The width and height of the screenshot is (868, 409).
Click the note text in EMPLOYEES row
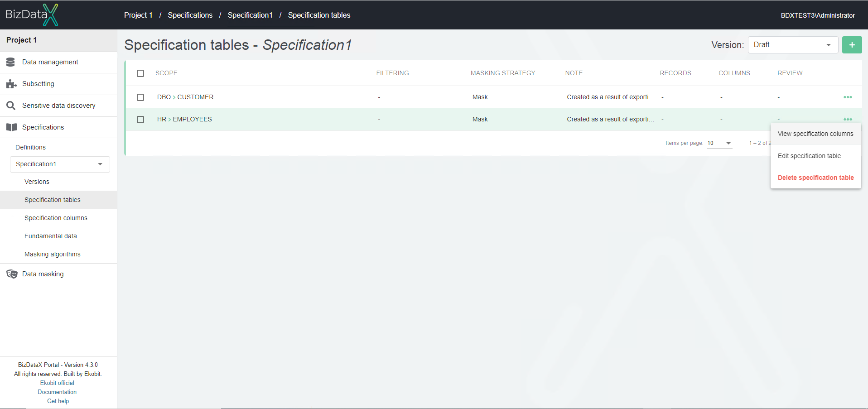pos(610,119)
